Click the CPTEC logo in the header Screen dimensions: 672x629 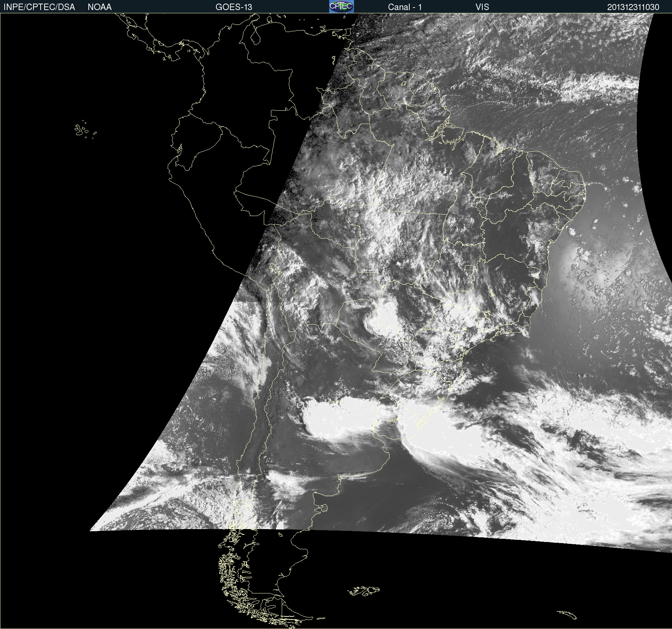341,6
